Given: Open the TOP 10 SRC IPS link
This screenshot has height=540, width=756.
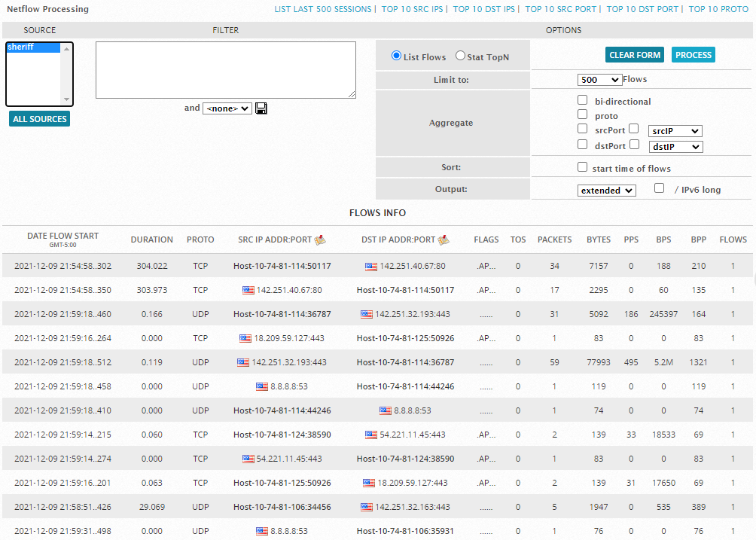Looking at the screenshot, I should coord(412,9).
